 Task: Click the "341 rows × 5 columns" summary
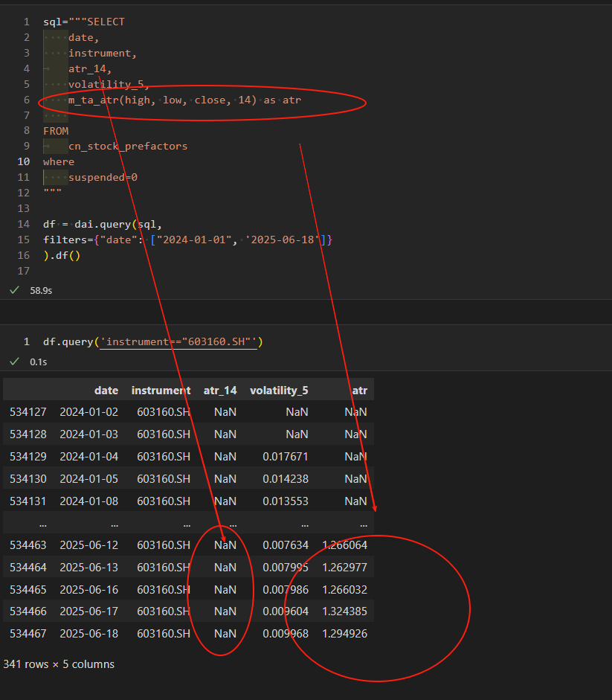coord(59,664)
